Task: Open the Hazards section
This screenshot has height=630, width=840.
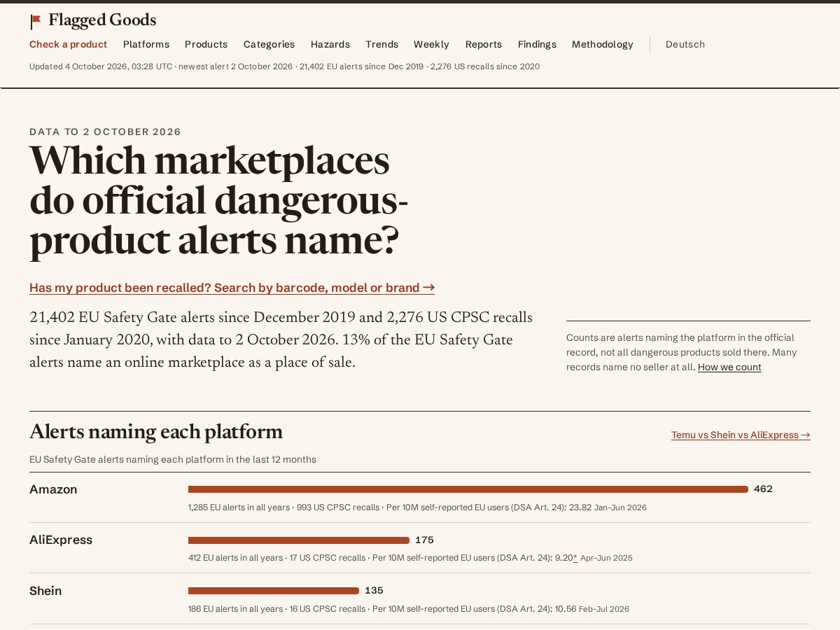Action: (330, 44)
